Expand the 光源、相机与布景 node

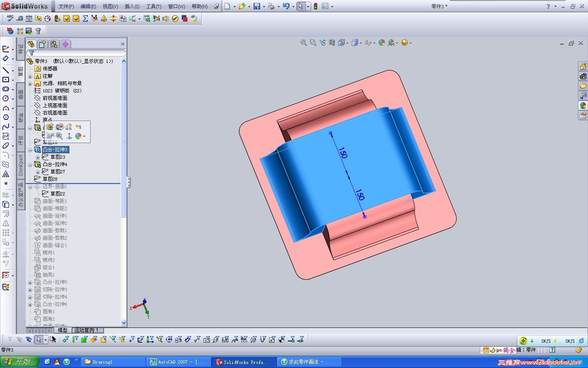coord(30,83)
